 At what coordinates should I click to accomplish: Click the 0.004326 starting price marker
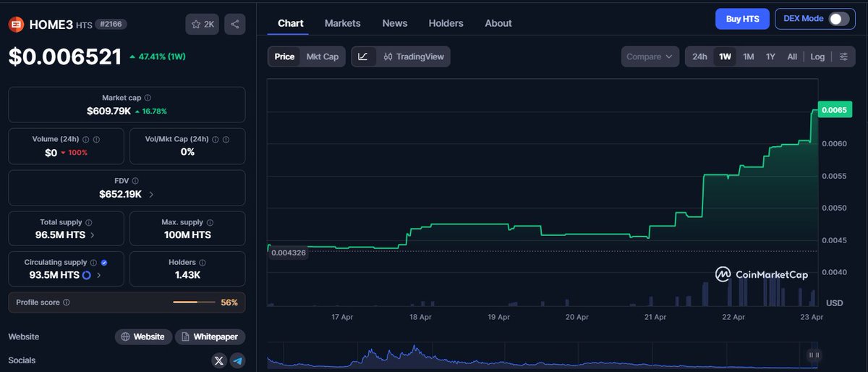[x=288, y=253]
